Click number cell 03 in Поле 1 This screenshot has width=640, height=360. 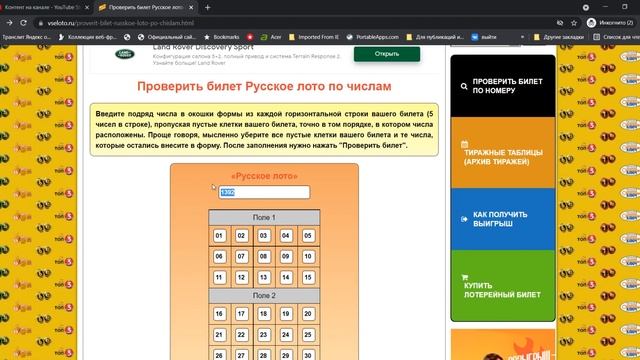pos(264,236)
